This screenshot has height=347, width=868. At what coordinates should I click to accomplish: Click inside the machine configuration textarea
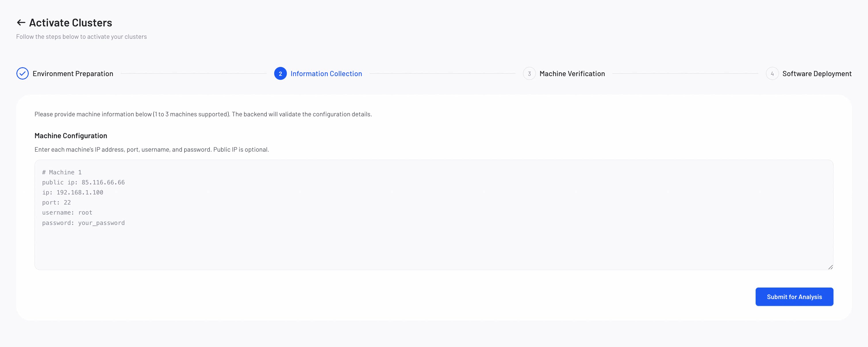pyautogui.click(x=434, y=215)
